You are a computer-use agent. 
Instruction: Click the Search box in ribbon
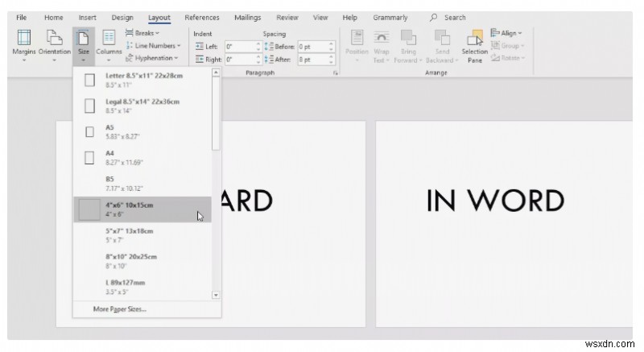pos(448,18)
